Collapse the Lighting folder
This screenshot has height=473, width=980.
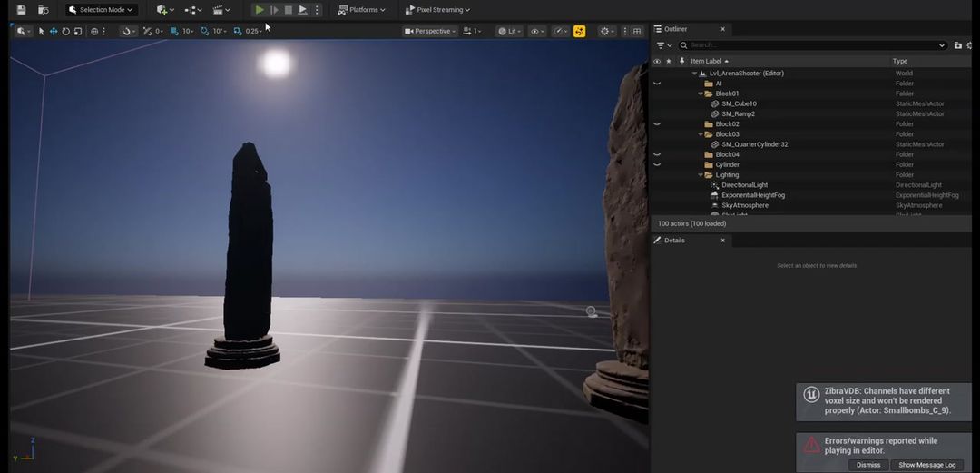pos(701,175)
